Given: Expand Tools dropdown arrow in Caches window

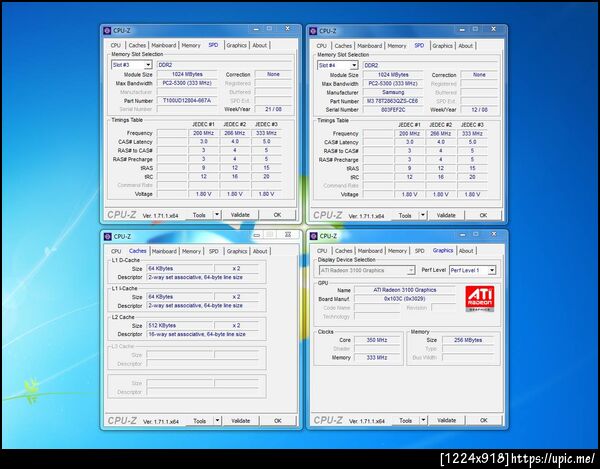Looking at the screenshot, I should click(x=217, y=420).
